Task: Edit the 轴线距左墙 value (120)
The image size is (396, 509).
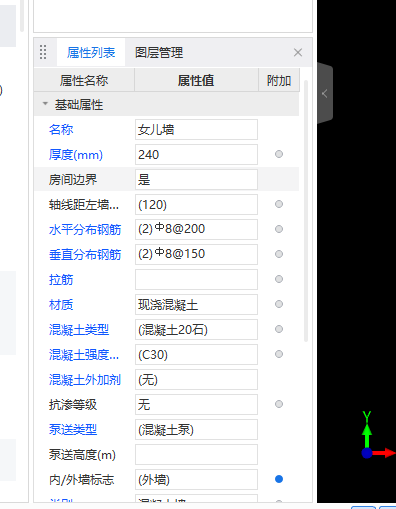Action: [196, 205]
